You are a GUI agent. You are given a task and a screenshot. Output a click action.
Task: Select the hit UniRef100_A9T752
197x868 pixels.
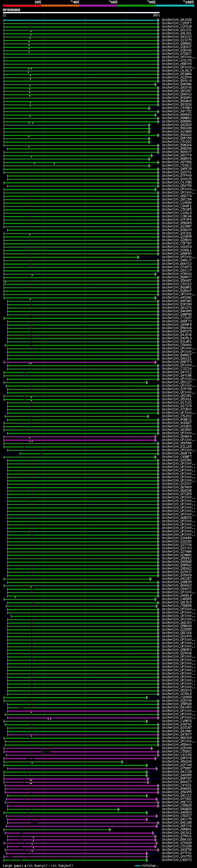[177, 111]
